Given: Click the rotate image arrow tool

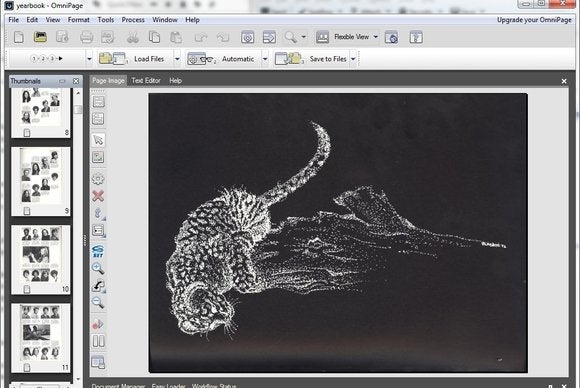Looking at the screenshot, I should pyautogui.click(x=98, y=286).
